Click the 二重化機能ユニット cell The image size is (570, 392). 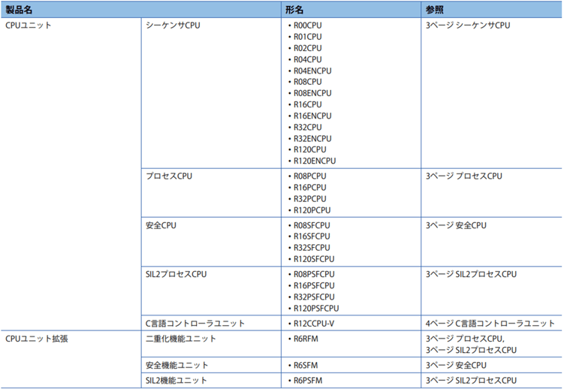(x=181, y=339)
